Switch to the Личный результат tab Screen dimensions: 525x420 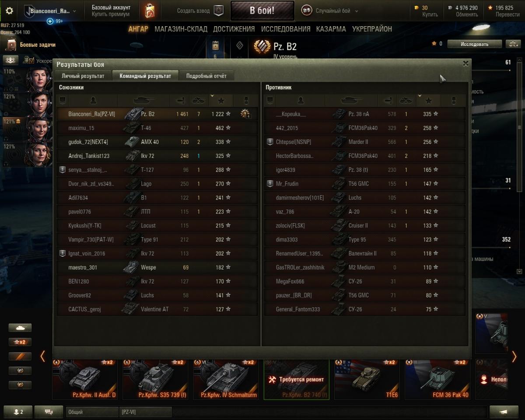pyautogui.click(x=83, y=76)
